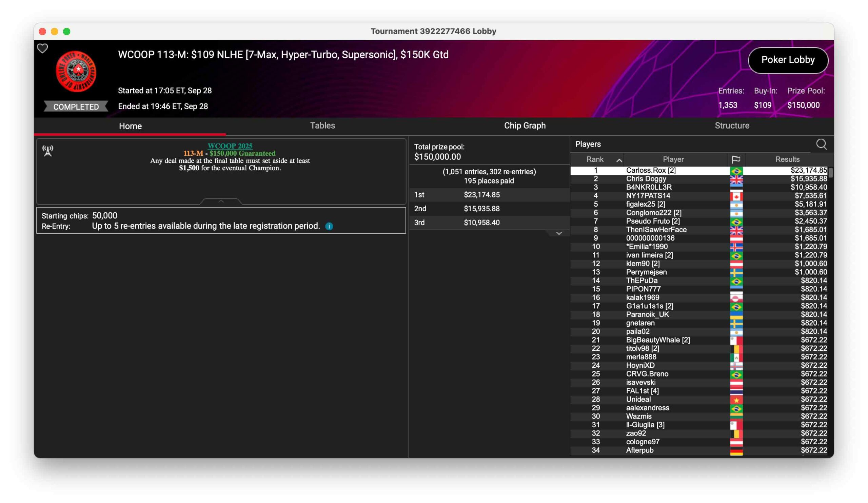Open the WCOOP 2025 link

tap(230, 146)
